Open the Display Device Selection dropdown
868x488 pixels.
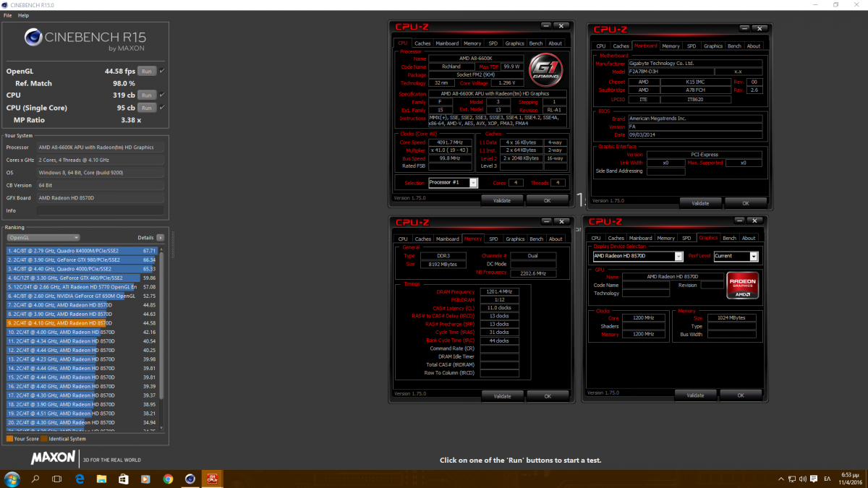[x=638, y=256]
